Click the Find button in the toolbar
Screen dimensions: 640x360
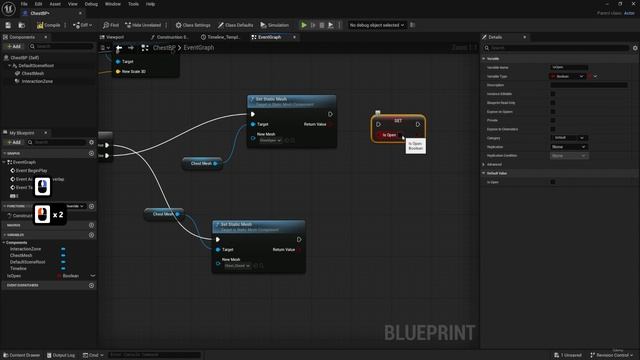(111, 25)
